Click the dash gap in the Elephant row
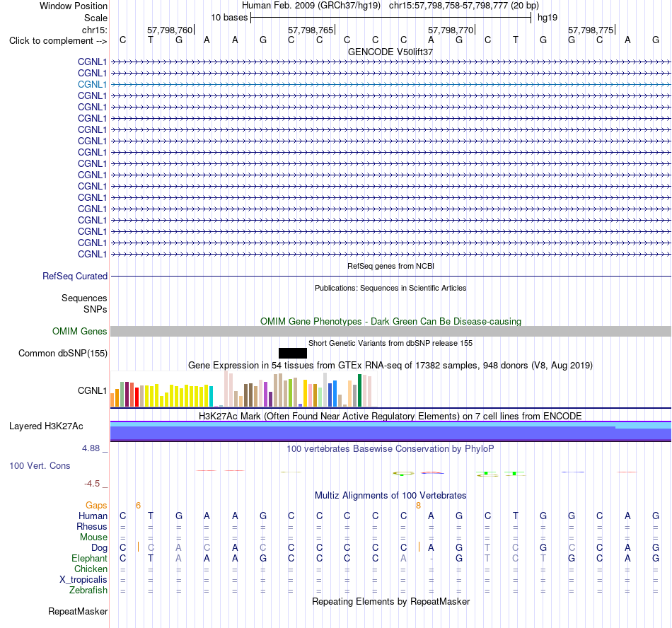672x628 pixels. (x=431, y=559)
